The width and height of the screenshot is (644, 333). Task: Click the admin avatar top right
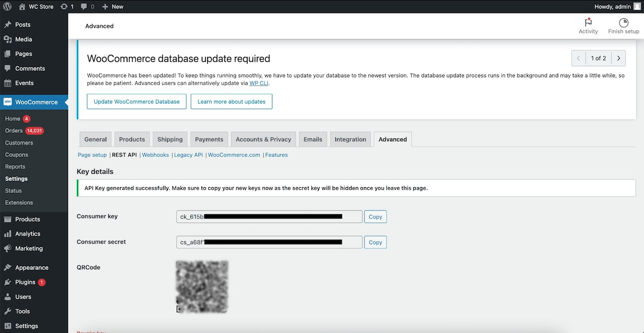637,6
